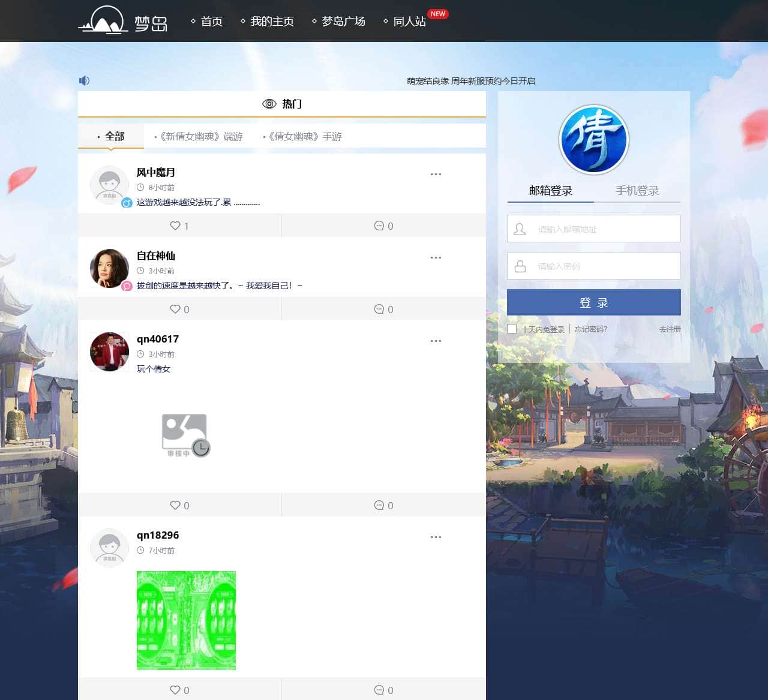Switch to the 手机登录 tab

(637, 191)
